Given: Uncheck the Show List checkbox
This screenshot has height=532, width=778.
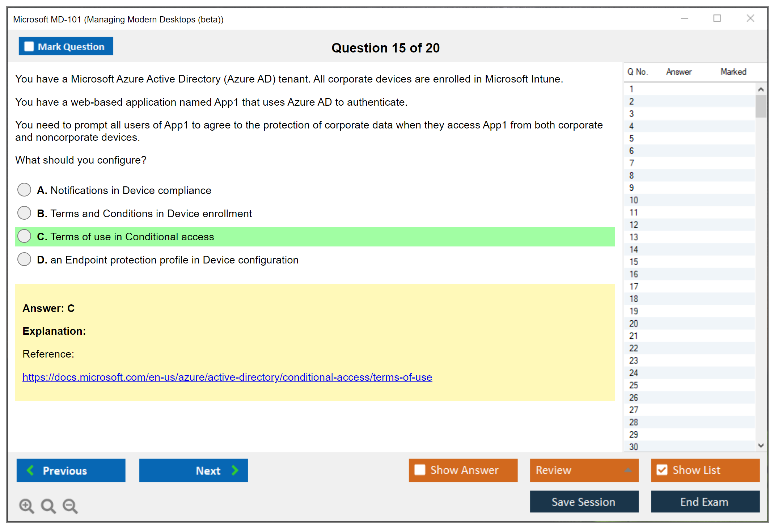Looking at the screenshot, I should (x=662, y=470).
